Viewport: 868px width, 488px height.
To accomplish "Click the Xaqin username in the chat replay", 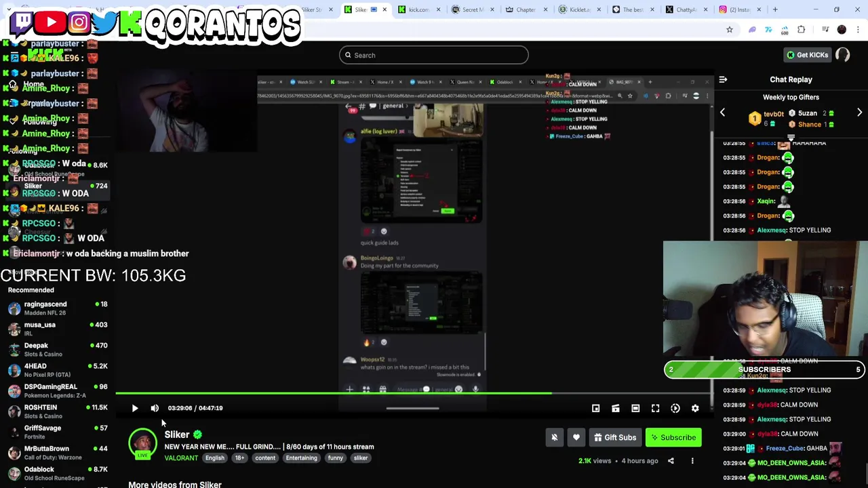I will (766, 201).
